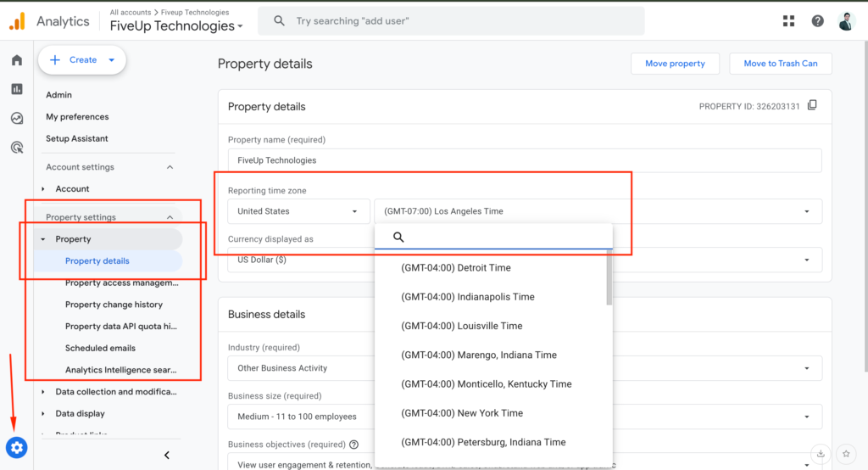This screenshot has height=470, width=868.
Task: Open the user profile avatar
Action: coord(847,21)
